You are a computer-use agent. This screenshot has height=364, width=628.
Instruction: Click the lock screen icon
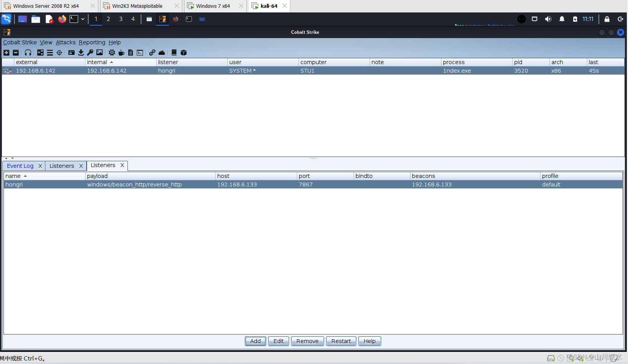point(607,19)
